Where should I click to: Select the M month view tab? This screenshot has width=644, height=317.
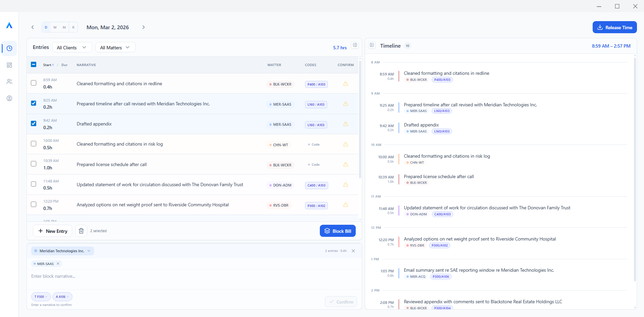tap(64, 27)
